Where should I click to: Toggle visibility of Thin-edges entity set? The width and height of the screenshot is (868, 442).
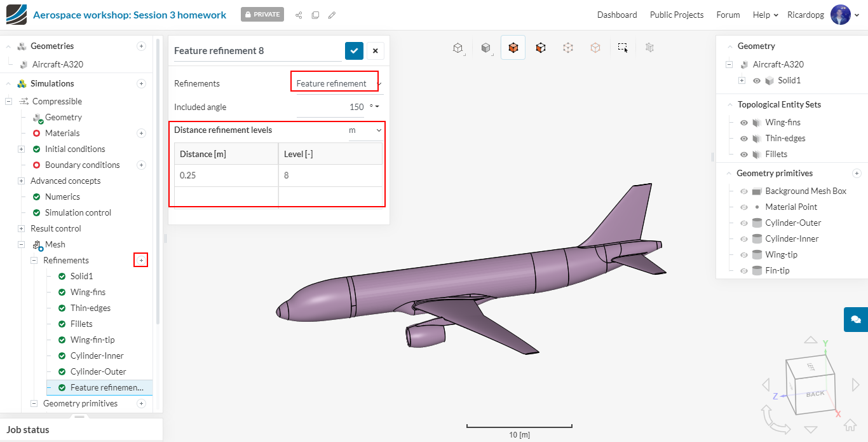tap(744, 138)
